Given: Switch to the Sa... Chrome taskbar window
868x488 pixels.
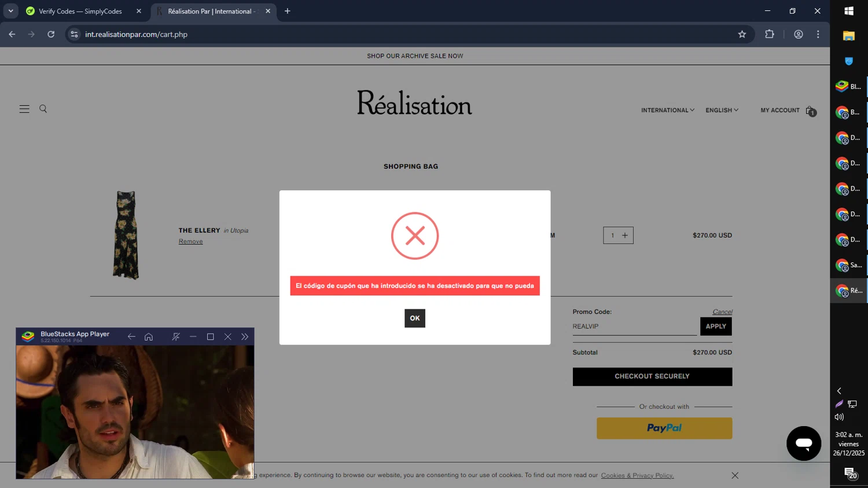Looking at the screenshot, I should 849,265.
